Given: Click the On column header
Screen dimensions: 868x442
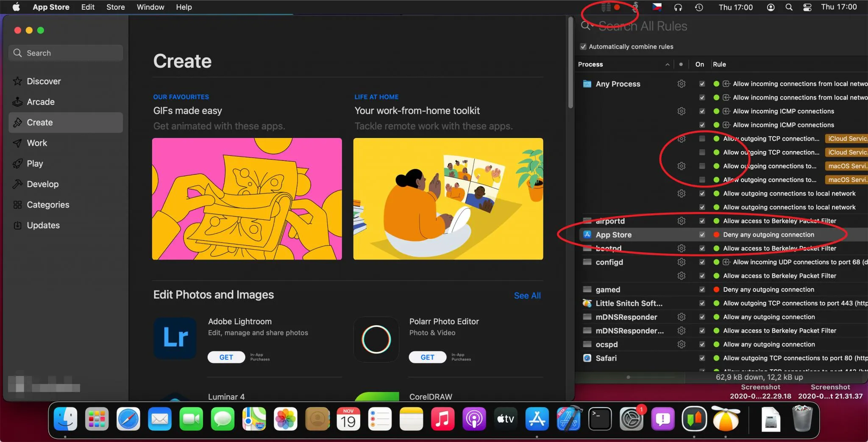Looking at the screenshot, I should pos(700,64).
